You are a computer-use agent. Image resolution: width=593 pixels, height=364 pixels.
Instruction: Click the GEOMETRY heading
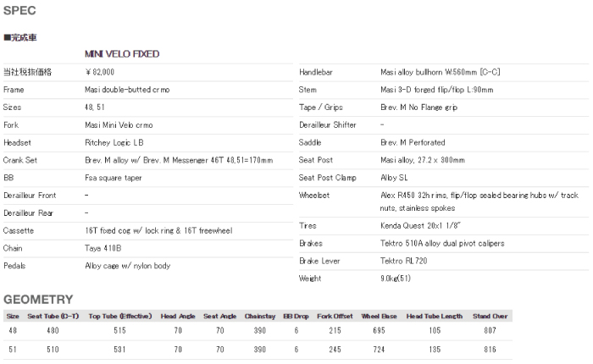coord(38,300)
